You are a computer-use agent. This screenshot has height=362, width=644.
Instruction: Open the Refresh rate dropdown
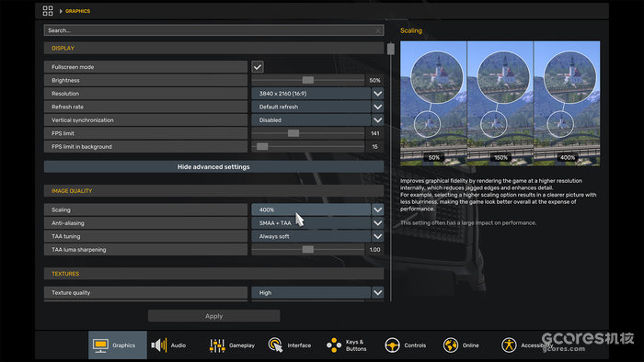317,107
